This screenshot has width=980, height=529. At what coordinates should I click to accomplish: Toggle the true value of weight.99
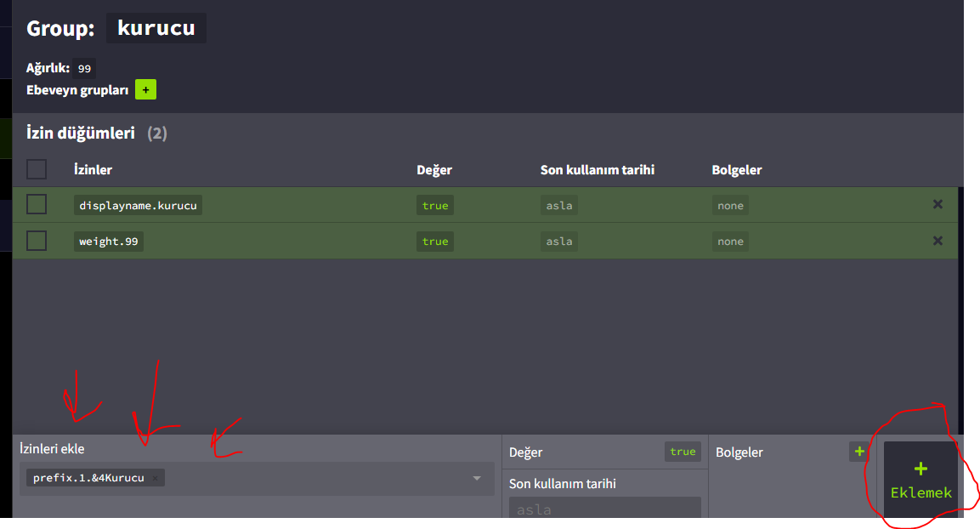(x=435, y=242)
